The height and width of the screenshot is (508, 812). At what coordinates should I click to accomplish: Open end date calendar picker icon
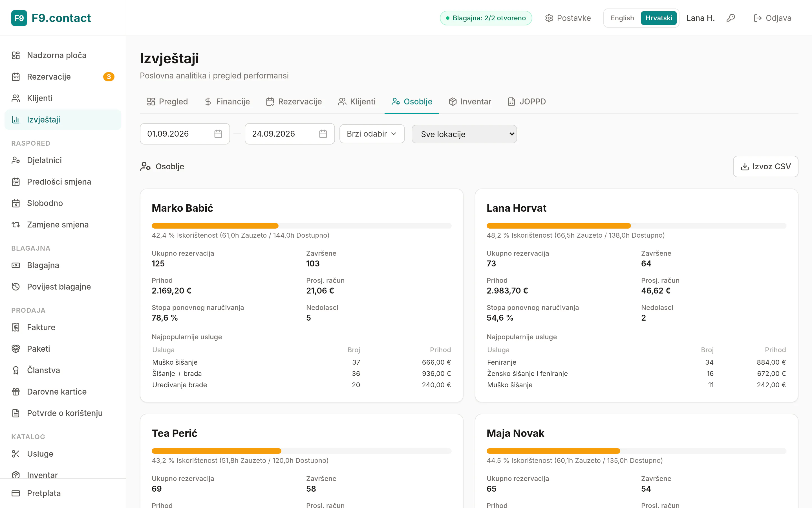point(323,134)
